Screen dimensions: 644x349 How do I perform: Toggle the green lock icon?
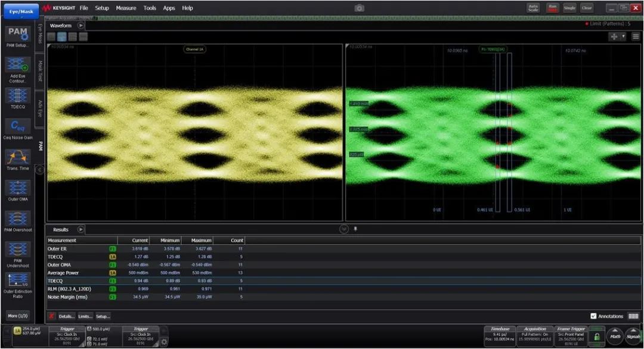click(597, 336)
